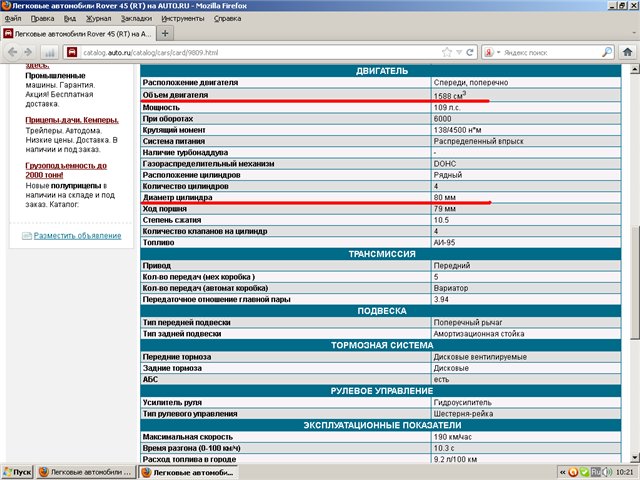Open the Грузоподъемность до 2000 тонн link

66,170
